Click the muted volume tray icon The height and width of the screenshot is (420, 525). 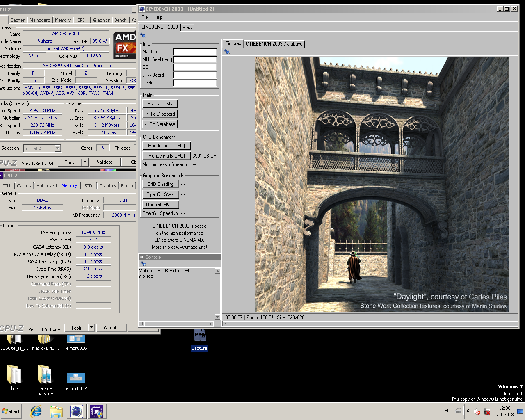[477, 411]
